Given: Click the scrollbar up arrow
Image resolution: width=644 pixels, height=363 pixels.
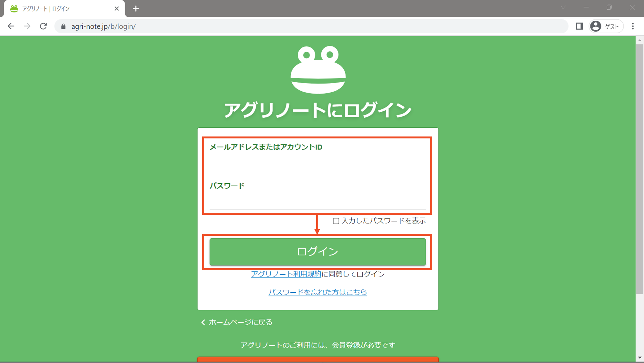Looking at the screenshot, I should (x=639, y=40).
